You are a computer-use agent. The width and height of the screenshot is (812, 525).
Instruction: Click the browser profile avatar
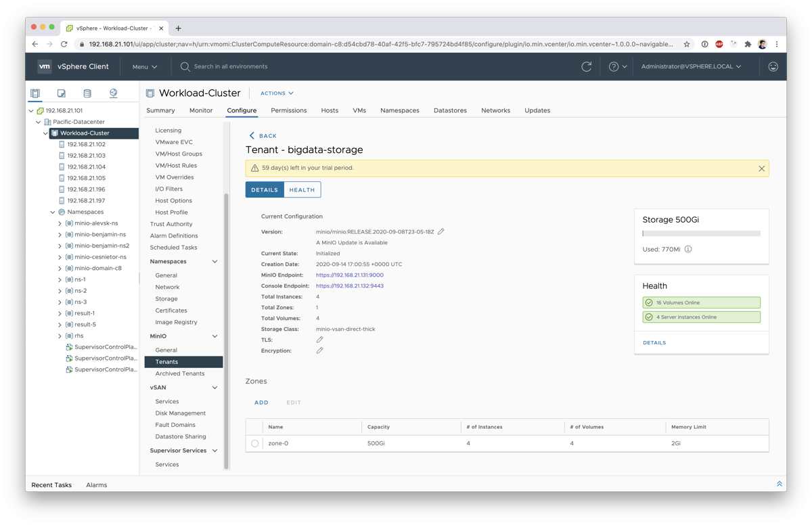[x=763, y=44]
